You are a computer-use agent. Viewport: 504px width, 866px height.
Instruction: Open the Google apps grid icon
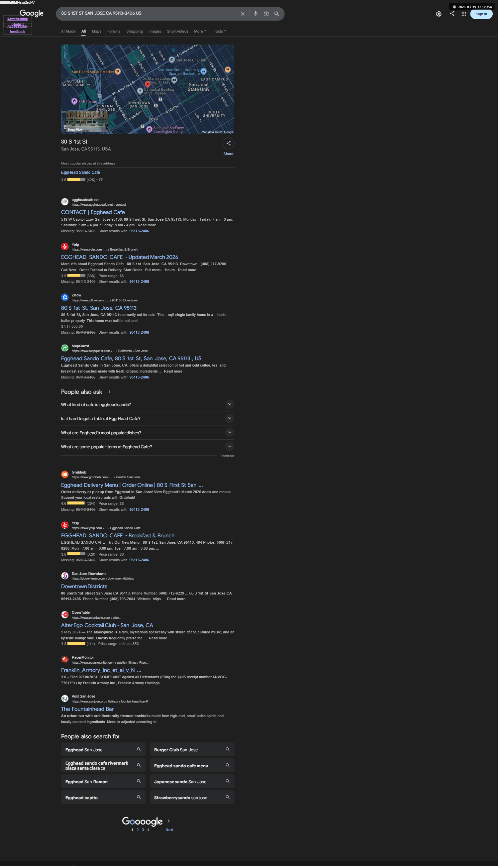coord(464,14)
